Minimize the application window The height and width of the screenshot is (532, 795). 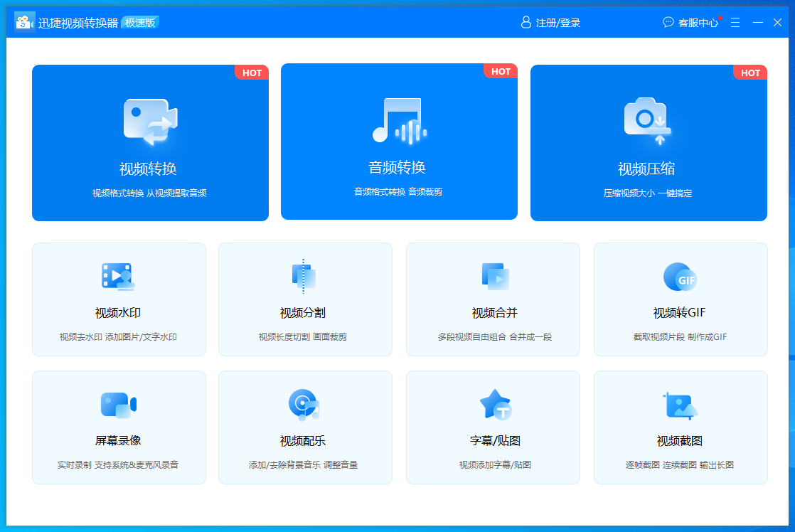coord(758,23)
